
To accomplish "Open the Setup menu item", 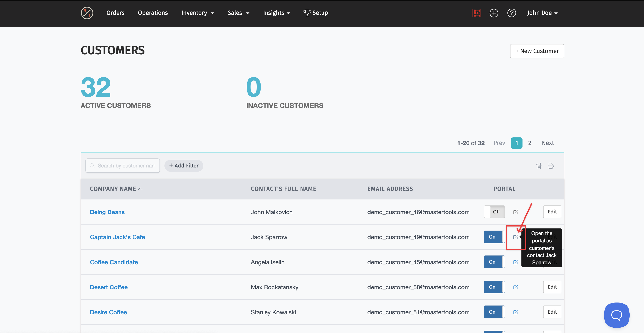I will [x=316, y=13].
